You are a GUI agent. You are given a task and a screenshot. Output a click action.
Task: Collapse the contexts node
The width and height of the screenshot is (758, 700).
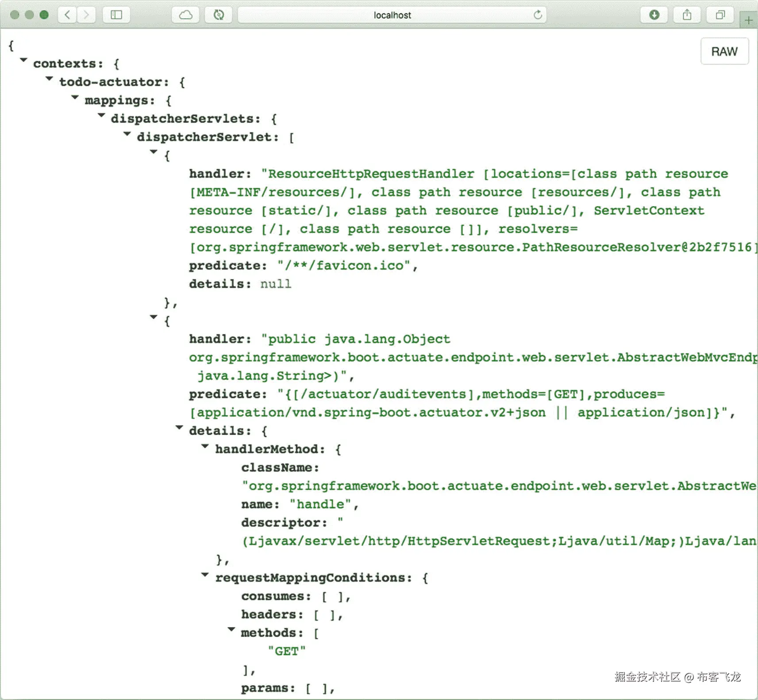pyautogui.click(x=23, y=60)
